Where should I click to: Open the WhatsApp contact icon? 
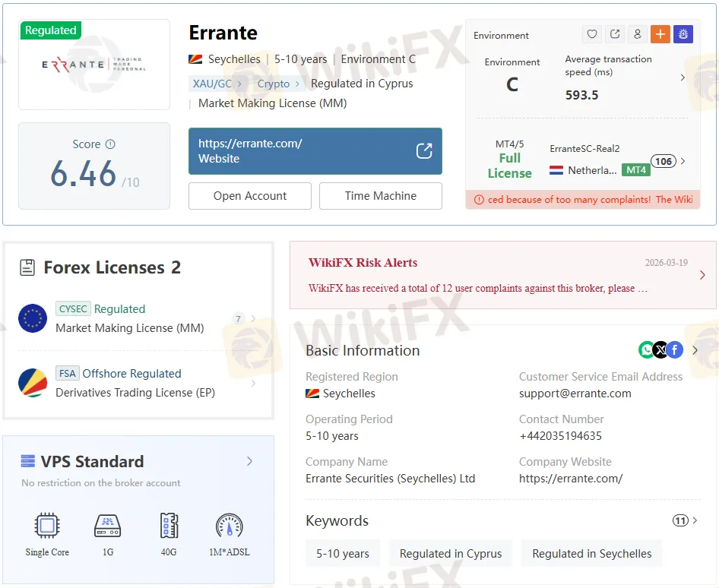[647, 349]
